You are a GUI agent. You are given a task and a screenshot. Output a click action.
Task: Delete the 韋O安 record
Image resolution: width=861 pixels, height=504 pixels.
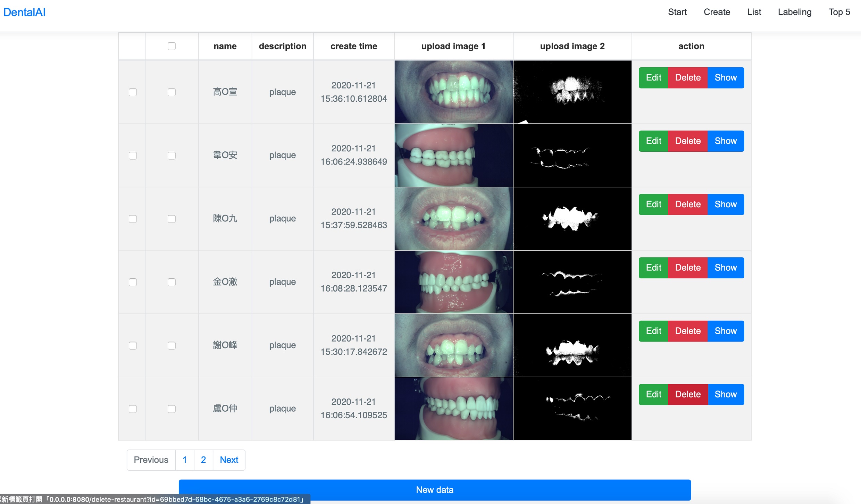click(687, 141)
